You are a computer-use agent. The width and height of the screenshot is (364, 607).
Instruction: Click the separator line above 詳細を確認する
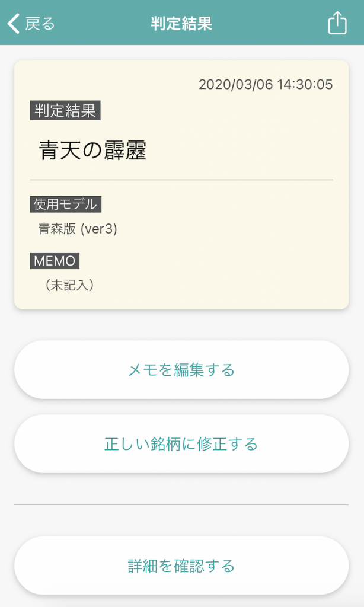pos(181,504)
